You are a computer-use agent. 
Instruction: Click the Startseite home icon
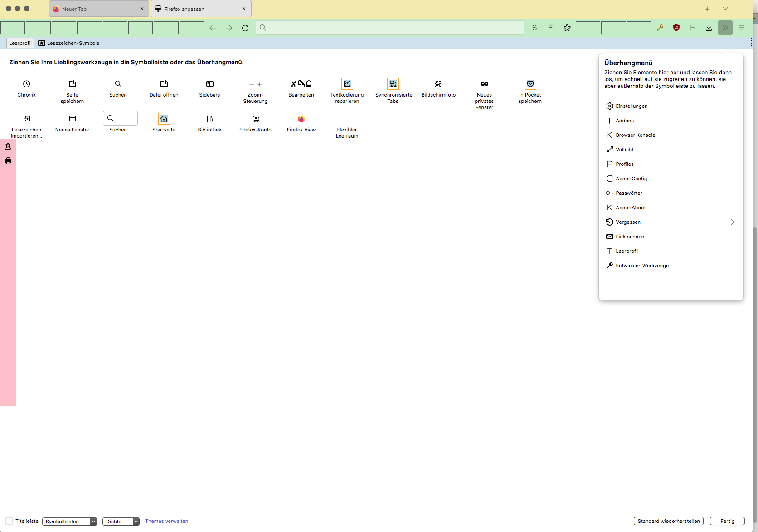(x=164, y=119)
